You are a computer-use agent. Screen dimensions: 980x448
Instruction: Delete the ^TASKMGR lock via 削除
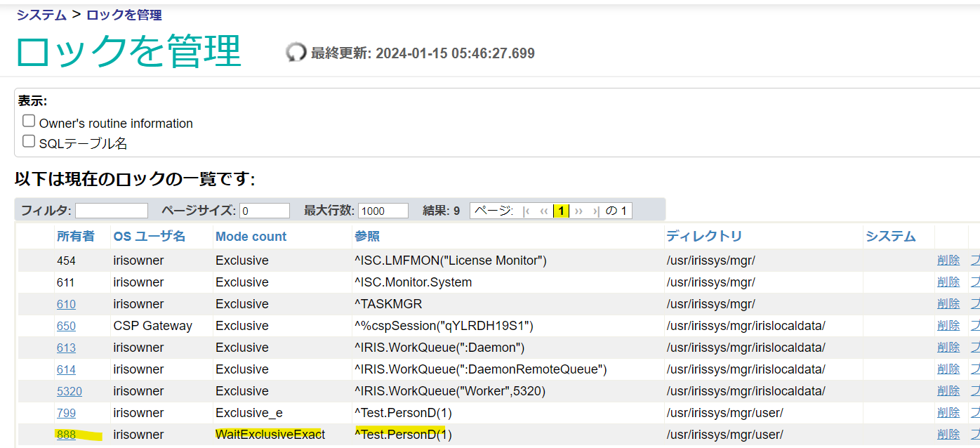(x=948, y=304)
